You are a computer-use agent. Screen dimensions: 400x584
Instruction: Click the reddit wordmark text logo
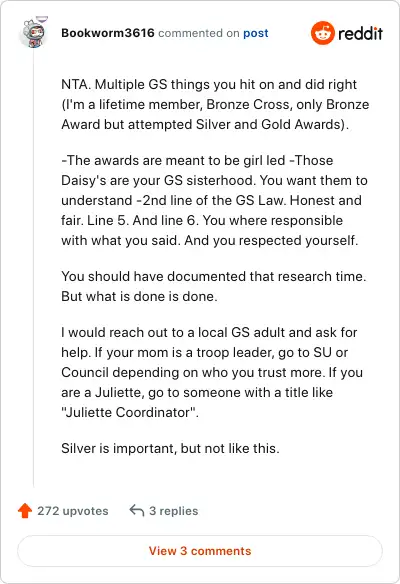360,33
